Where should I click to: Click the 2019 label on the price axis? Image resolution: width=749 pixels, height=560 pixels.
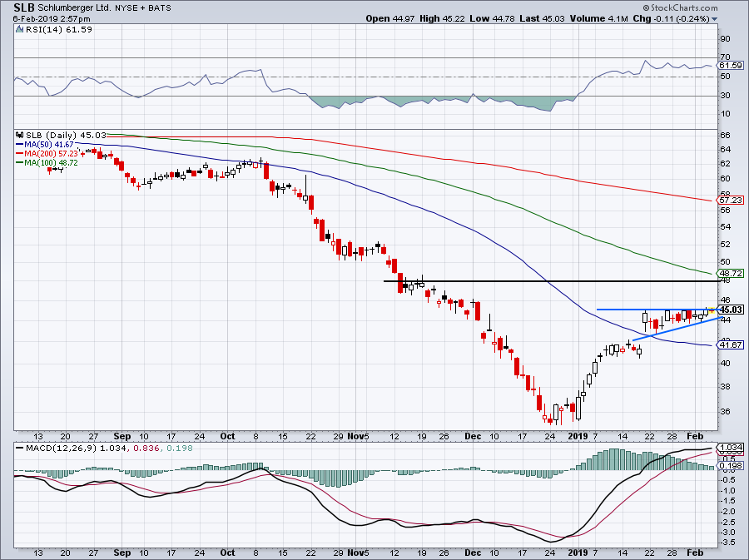click(577, 435)
